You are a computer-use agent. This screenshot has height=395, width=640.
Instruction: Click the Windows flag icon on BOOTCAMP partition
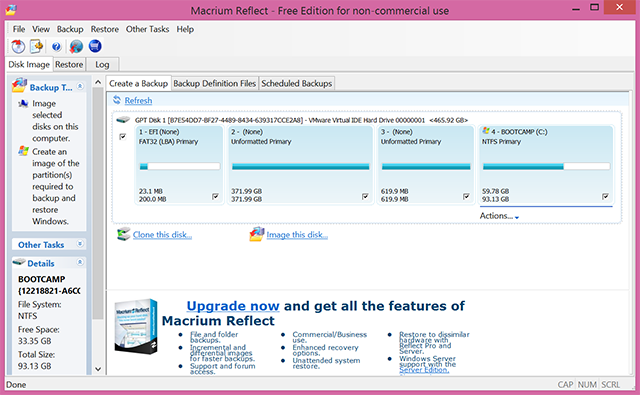486,131
